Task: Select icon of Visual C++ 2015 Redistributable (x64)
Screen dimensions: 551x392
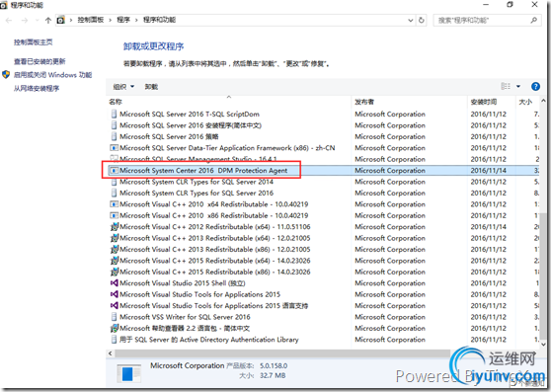Action: click(x=115, y=261)
